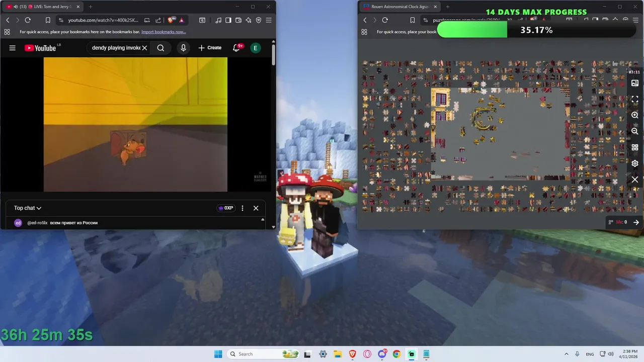The width and height of the screenshot is (644, 362).
Task: Open the clock showing 2:38 PM
Action: pos(628,354)
